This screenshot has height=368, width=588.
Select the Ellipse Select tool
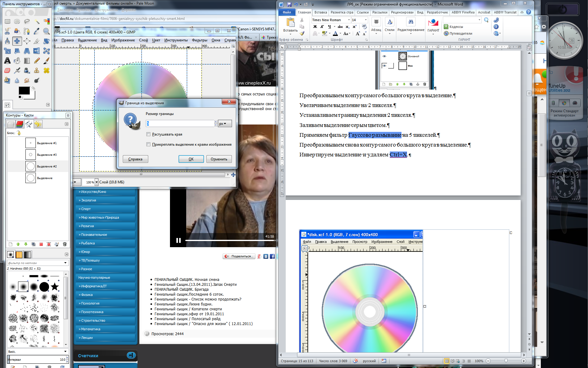17,21
